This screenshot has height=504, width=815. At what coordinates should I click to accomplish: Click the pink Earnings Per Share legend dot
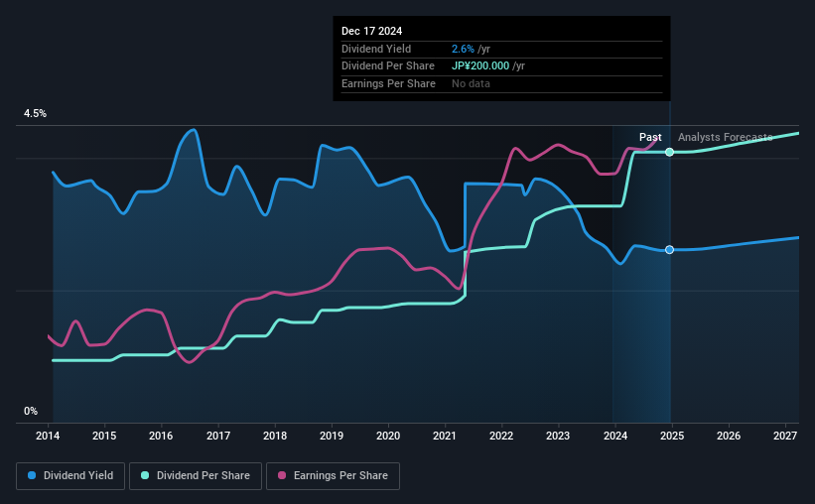tap(282, 475)
